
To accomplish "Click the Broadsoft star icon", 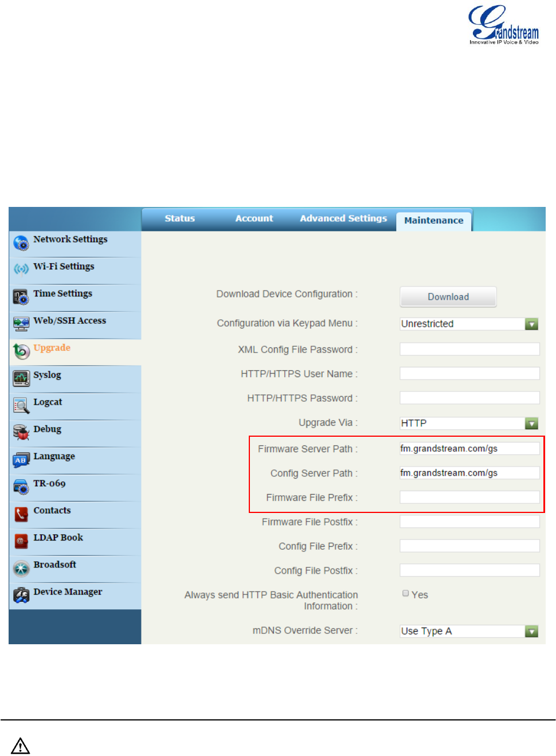I will coord(21,568).
